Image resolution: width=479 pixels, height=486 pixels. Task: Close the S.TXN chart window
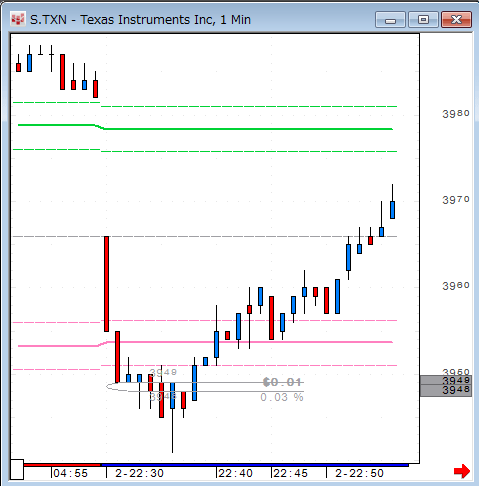456,20
